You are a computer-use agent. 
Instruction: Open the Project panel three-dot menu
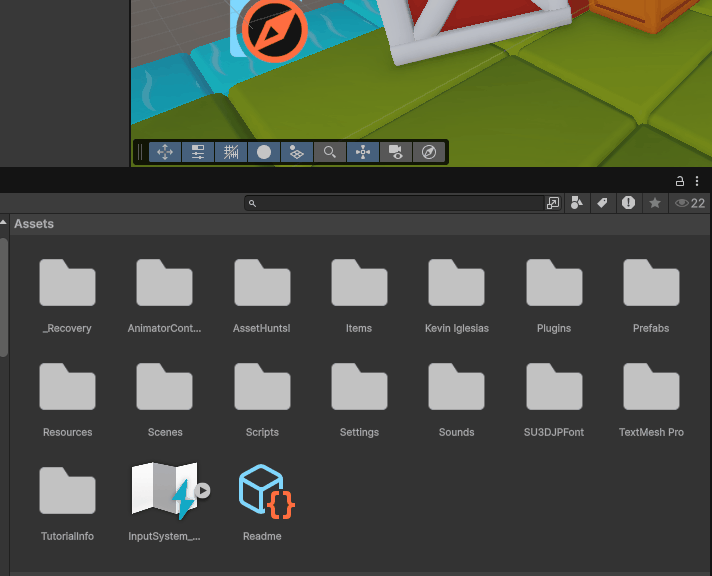click(x=697, y=181)
